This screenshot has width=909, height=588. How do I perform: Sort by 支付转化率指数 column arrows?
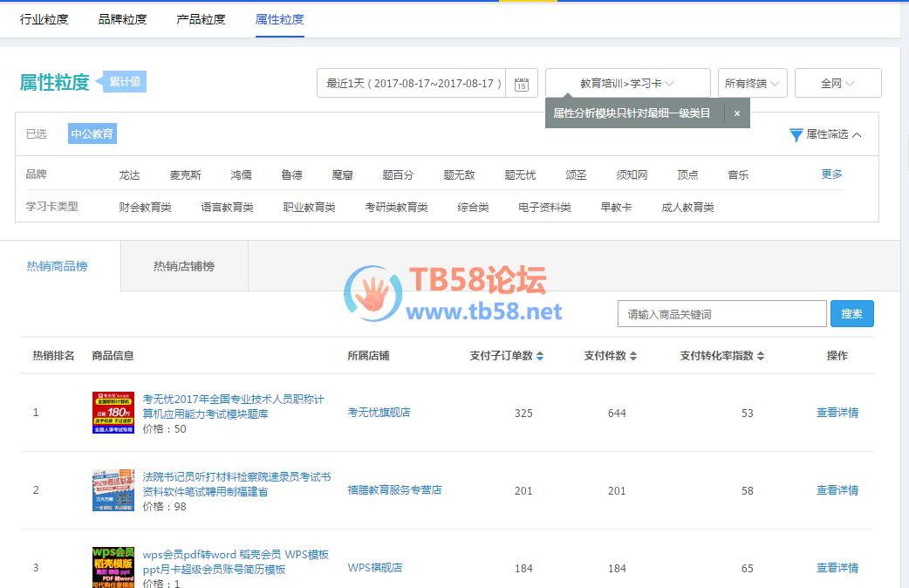761,356
